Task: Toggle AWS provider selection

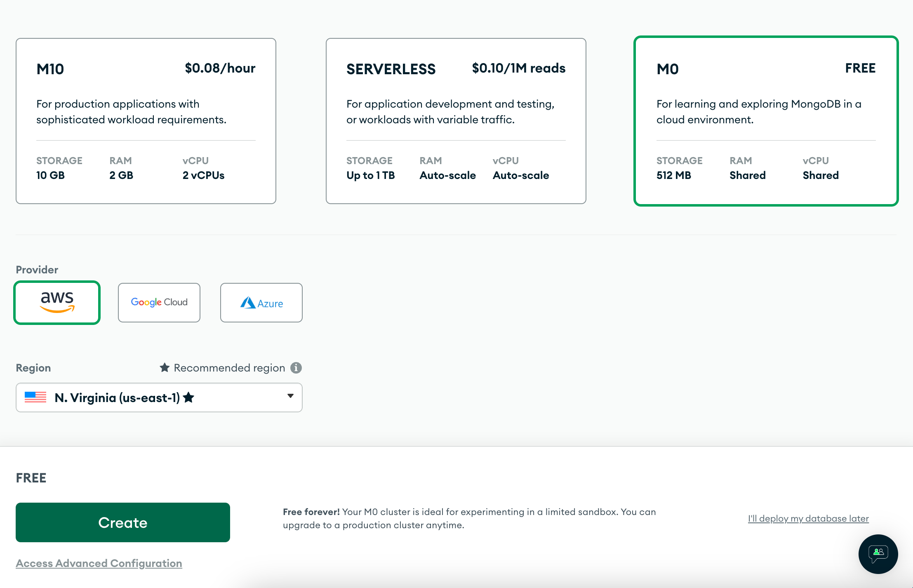Action: [x=57, y=302]
